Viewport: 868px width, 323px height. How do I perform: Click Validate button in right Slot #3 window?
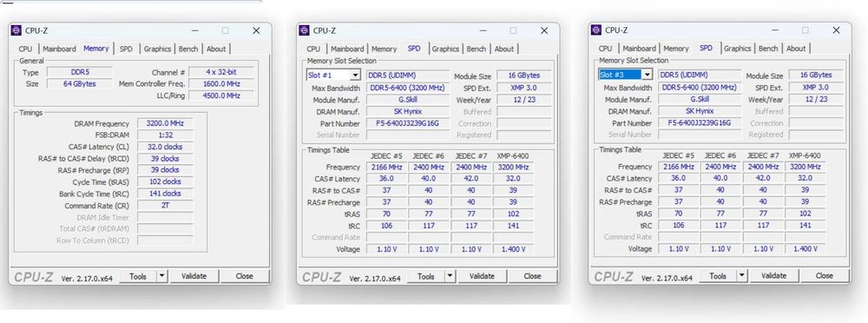pyautogui.click(x=774, y=275)
